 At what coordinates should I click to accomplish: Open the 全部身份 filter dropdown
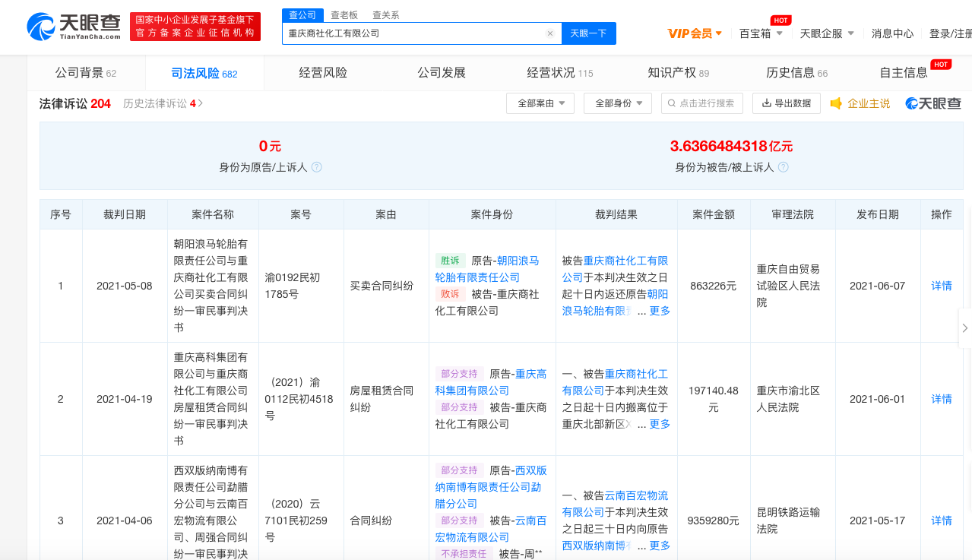pyautogui.click(x=618, y=103)
